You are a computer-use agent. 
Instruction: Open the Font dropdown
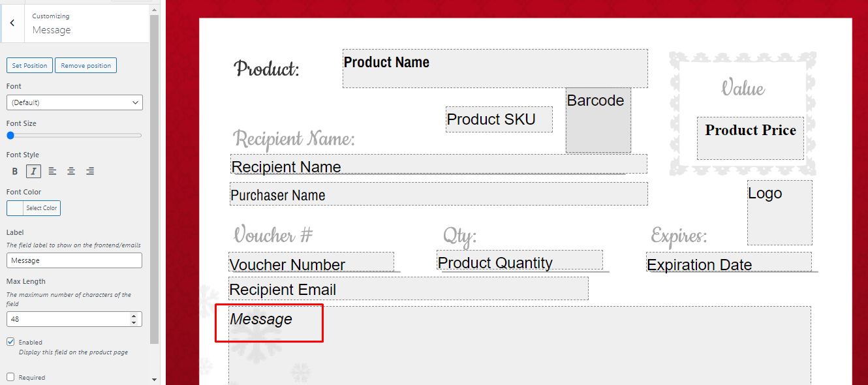[74, 102]
